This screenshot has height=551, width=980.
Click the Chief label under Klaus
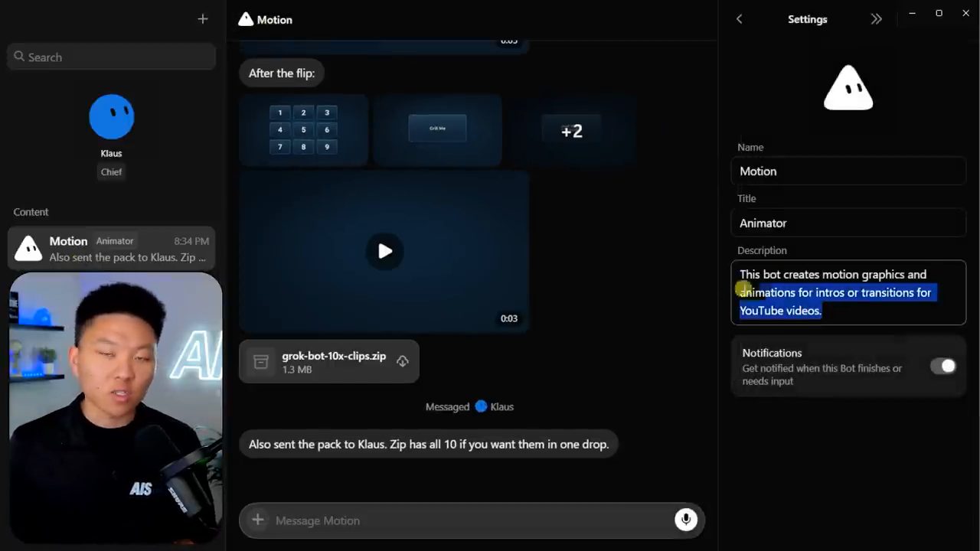[112, 172]
